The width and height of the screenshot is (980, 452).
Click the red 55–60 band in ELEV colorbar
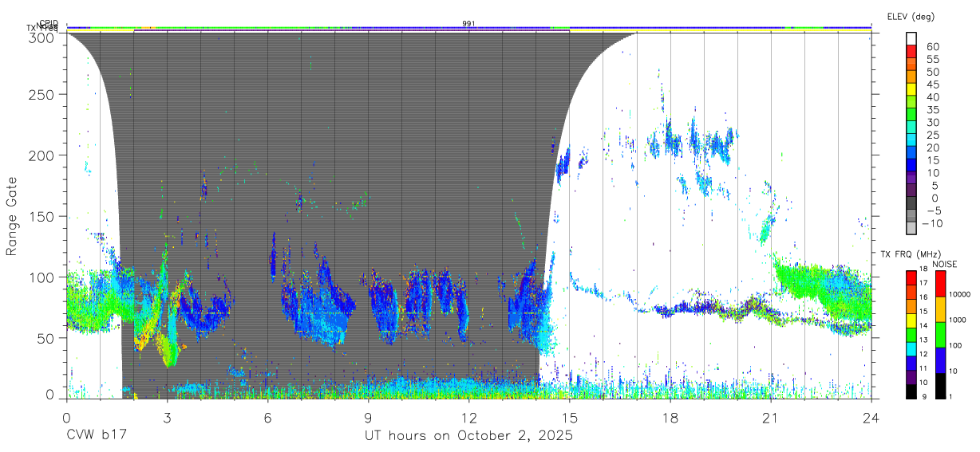click(912, 52)
